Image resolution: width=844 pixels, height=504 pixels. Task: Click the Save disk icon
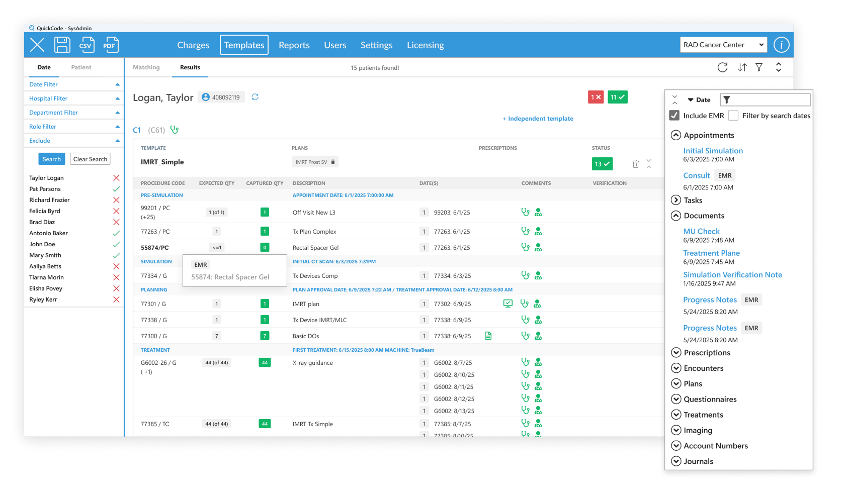click(x=62, y=45)
